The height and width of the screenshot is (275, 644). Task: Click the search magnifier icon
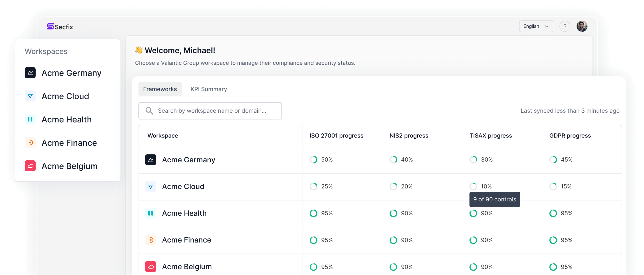pyautogui.click(x=149, y=111)
